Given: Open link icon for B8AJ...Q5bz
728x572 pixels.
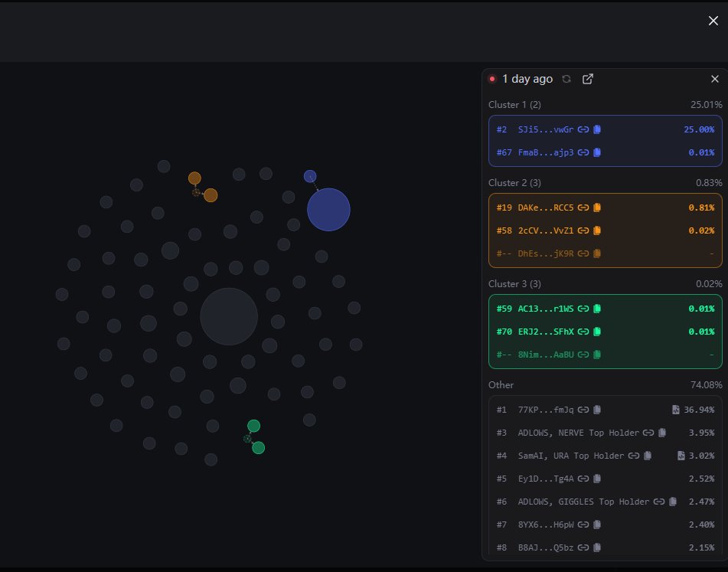Looking at the screenshot, I should [583, 547].
